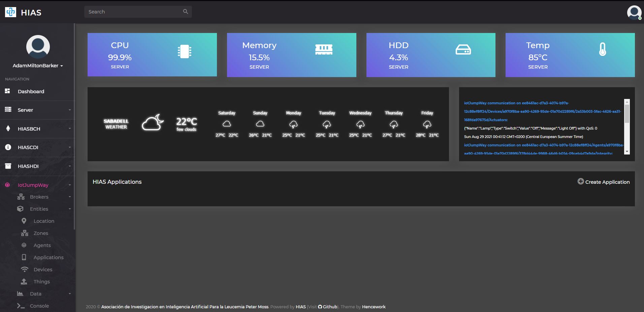Expand the Brokers submenu arrow
Image resolution: width=644 pixels, height=312 pixels.
(x=70, y=197)
